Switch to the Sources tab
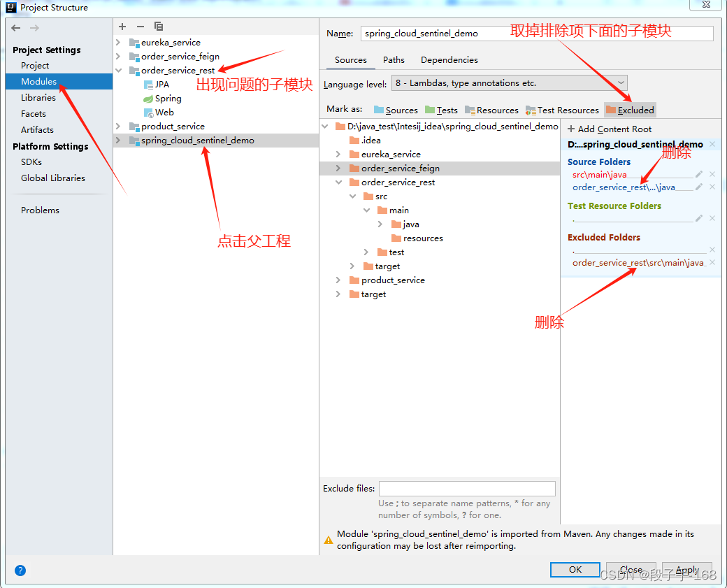The height and width of the screenshot is (588, 727). click(x=350, y=60)
